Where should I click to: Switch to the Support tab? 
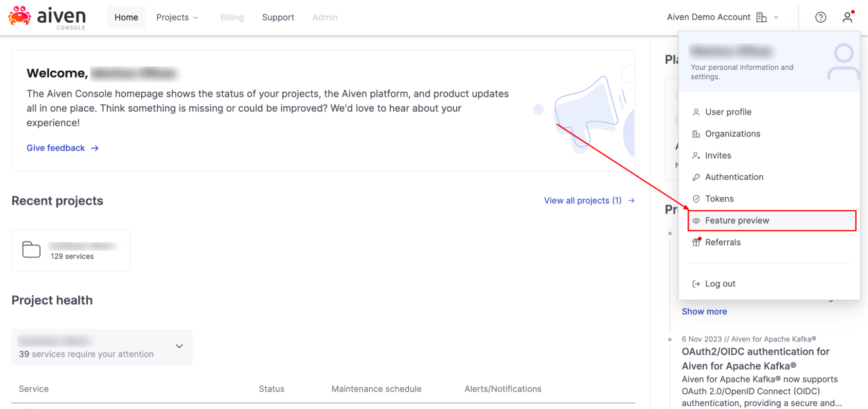(x=278, y=17)
